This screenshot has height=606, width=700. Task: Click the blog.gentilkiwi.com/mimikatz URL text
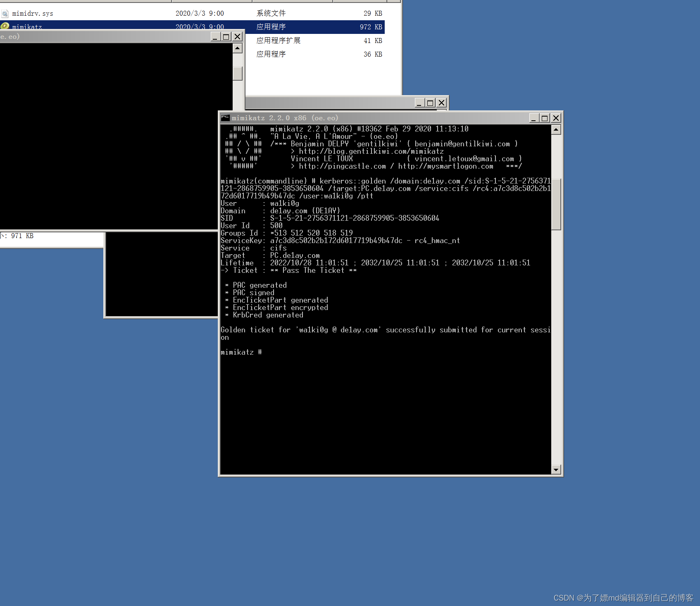pyautogui.click(x=371, y=151)
